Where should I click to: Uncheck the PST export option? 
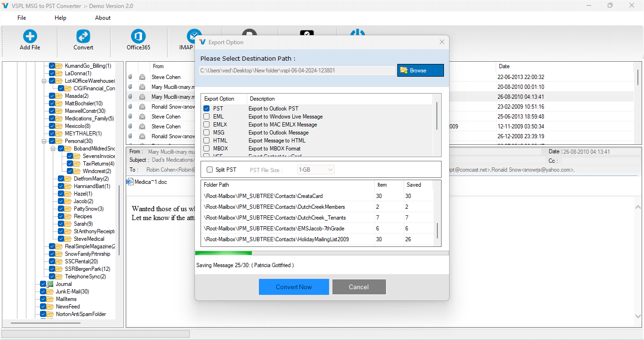click(207, 109)
